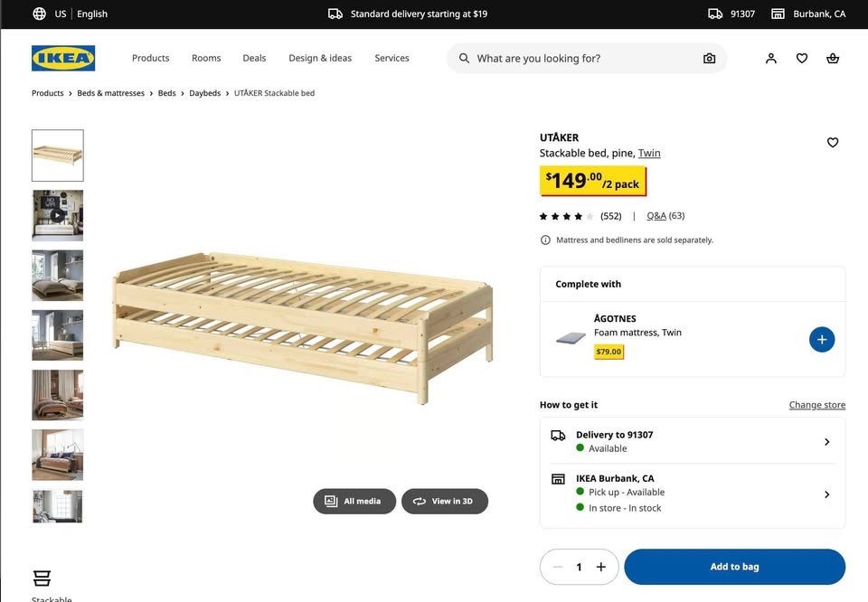Click the Add to bag button
This screenshot has width=868, height=602.
pos(733,565)
